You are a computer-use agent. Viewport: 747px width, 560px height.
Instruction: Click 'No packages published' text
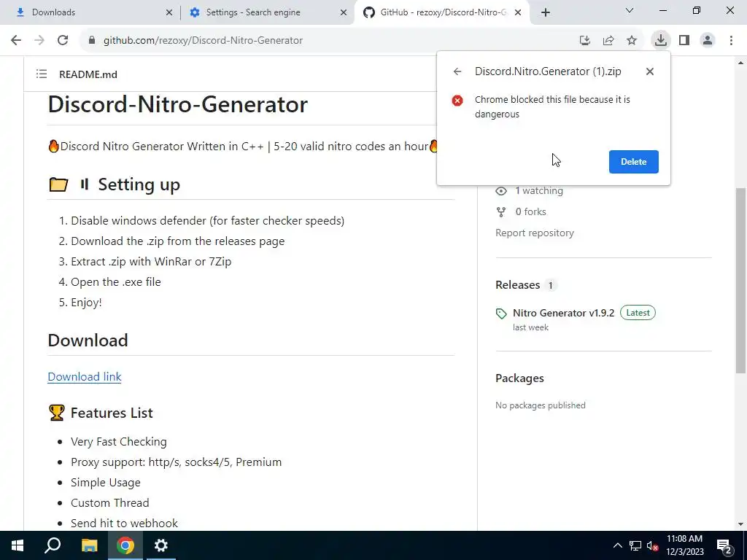click(x=541, y=405)
